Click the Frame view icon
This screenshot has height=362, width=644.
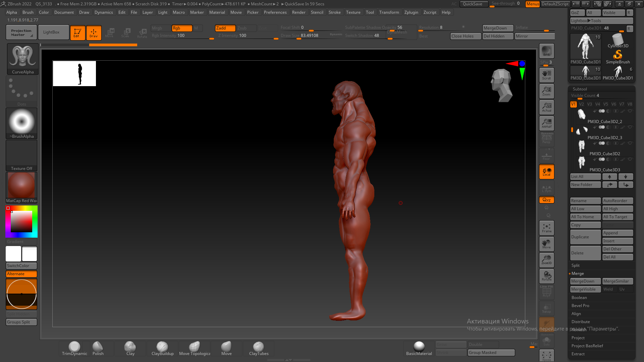tap(546, 228)
